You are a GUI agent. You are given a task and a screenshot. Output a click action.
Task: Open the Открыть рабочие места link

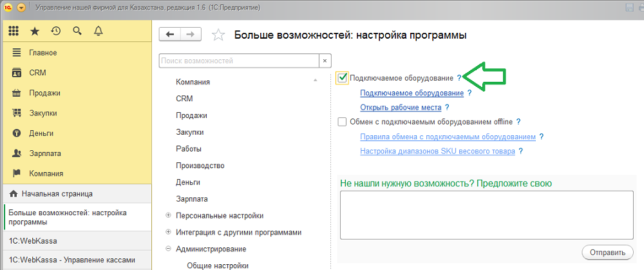pyautogui.click(x=401, y=107)
